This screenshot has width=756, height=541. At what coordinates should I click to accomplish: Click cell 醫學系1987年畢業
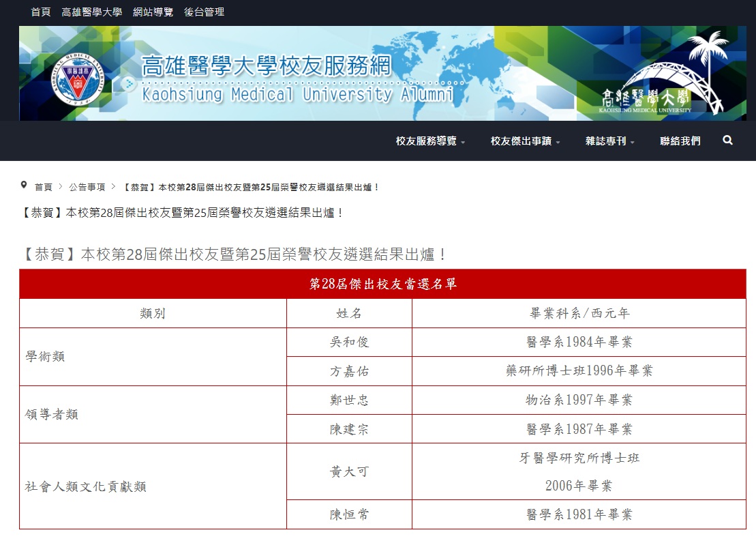(x=579, y=429)
